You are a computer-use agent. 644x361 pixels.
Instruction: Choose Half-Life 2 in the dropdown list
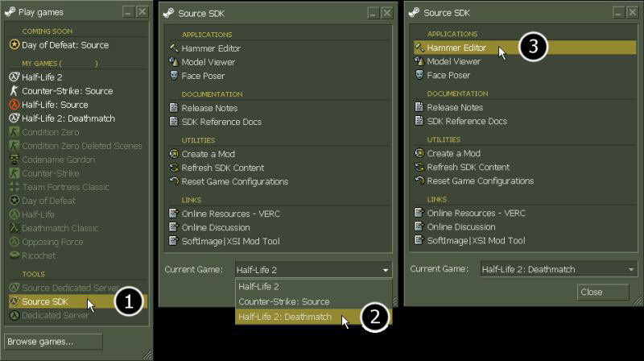pos(313,287)
